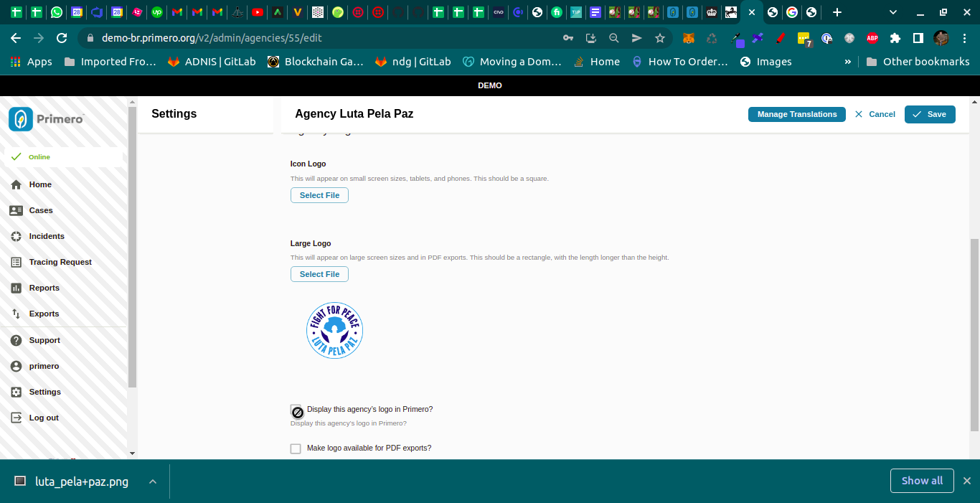Click the lock site info icon
Image resolution: width=980 pixels, height=503 pixels.
coord(90,38)
